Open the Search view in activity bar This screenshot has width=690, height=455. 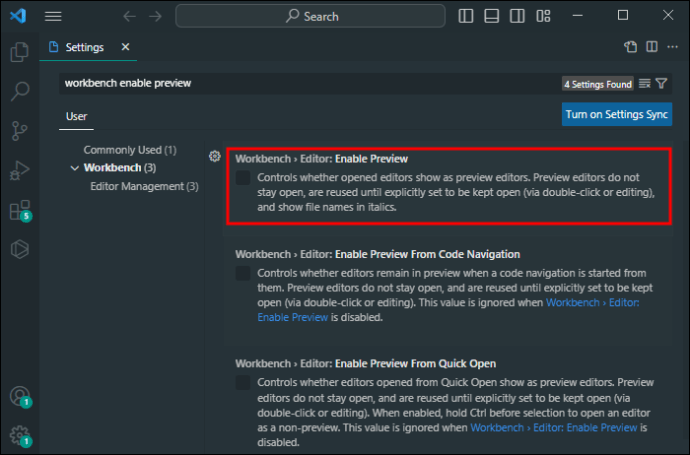[19, 92]
